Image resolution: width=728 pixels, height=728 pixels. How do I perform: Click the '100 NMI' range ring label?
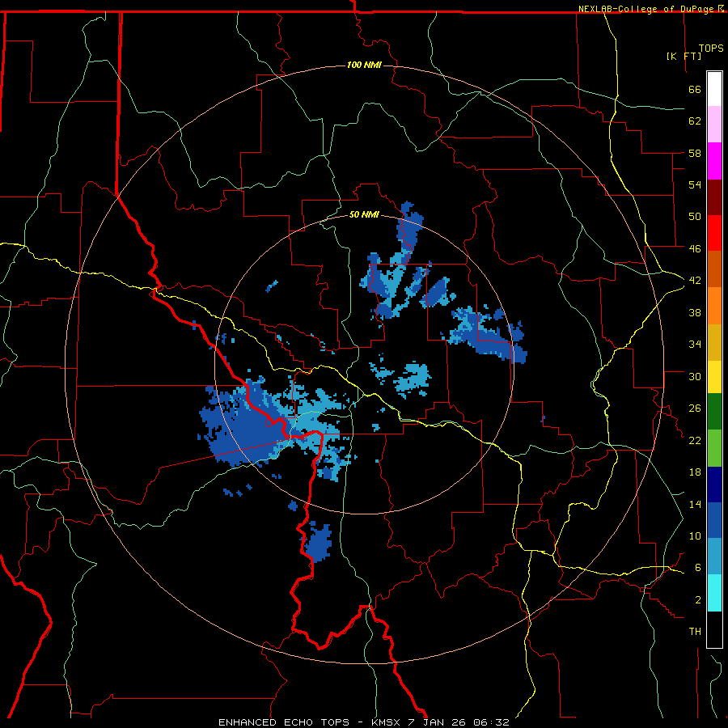click(364, 65)
